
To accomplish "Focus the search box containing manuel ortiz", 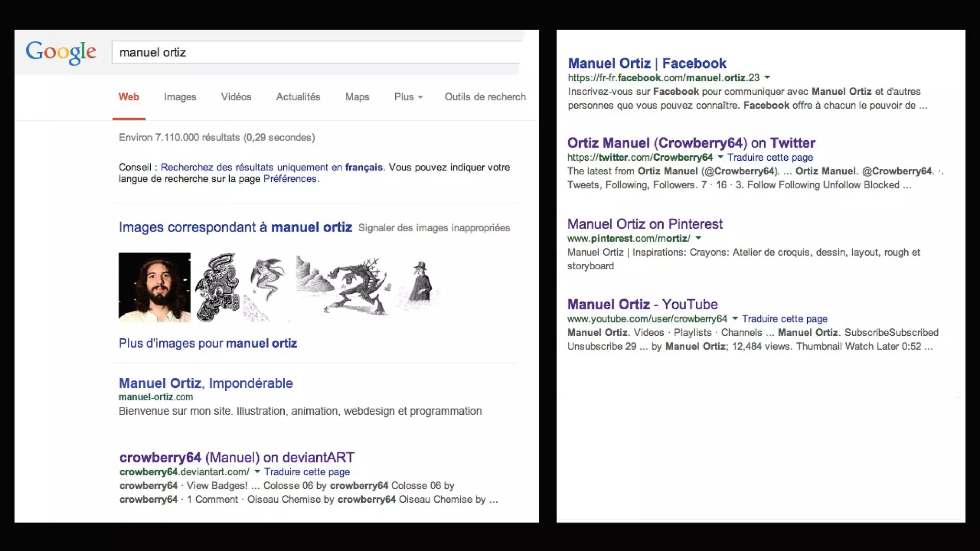I will [x=316, y=52].
